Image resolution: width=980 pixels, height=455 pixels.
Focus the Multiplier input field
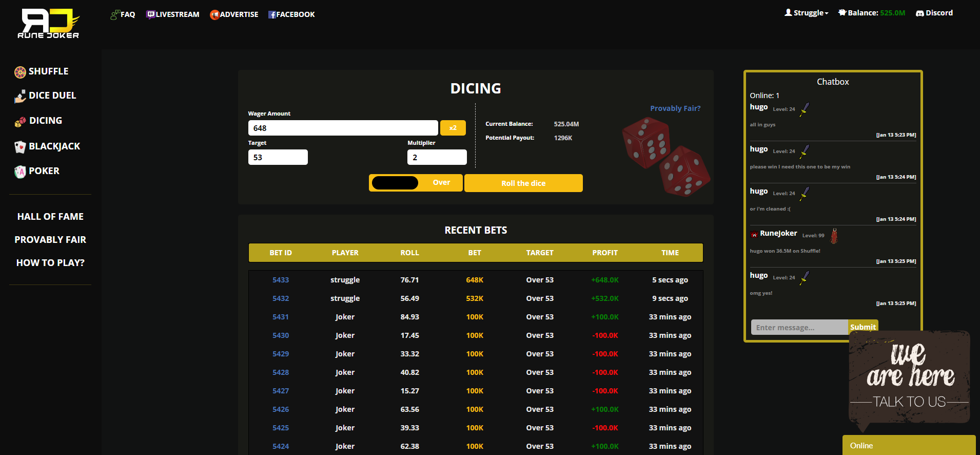[x=437, y=157]
